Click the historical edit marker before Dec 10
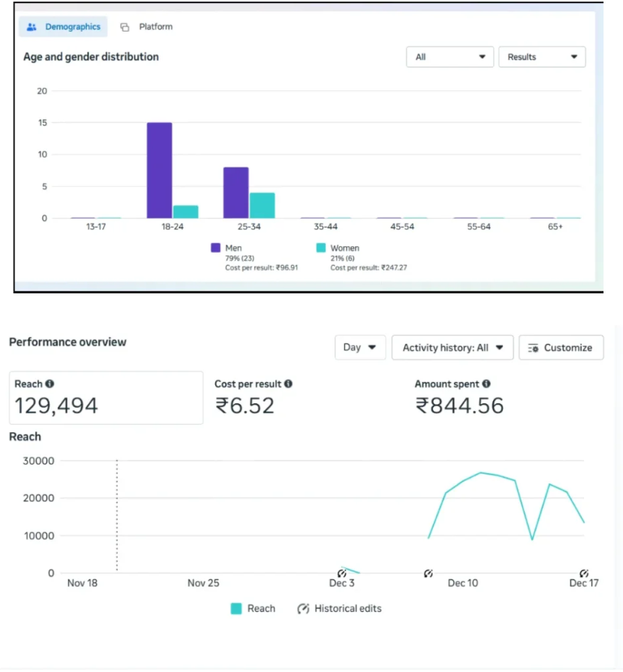 428,573
